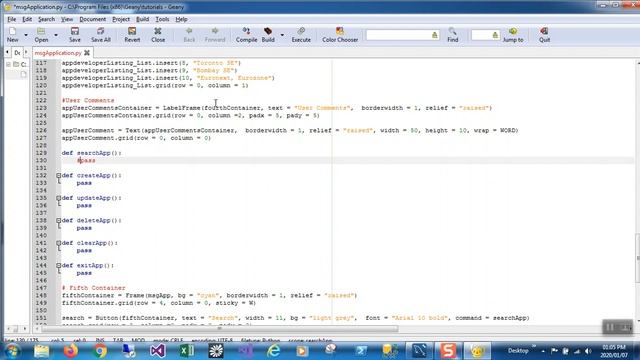Collapse the createApp function fold
Viewport: 640px width, 360px height.
59,176
